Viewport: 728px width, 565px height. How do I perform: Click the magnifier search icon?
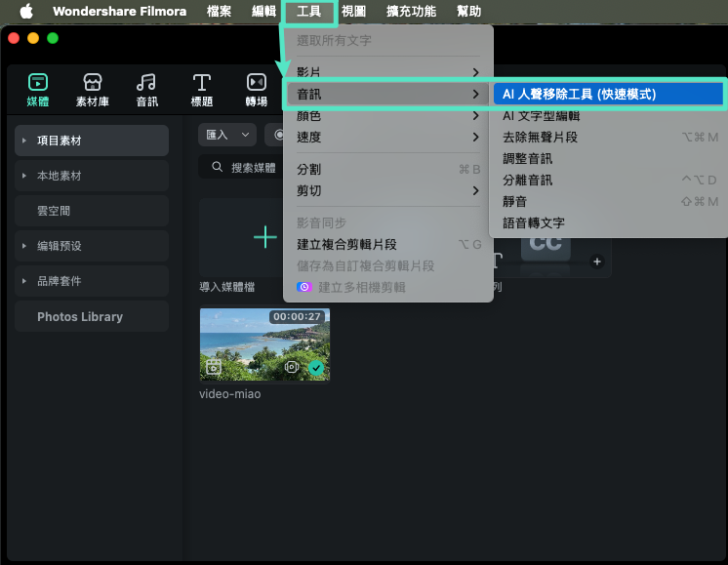[x=217, y=167]
